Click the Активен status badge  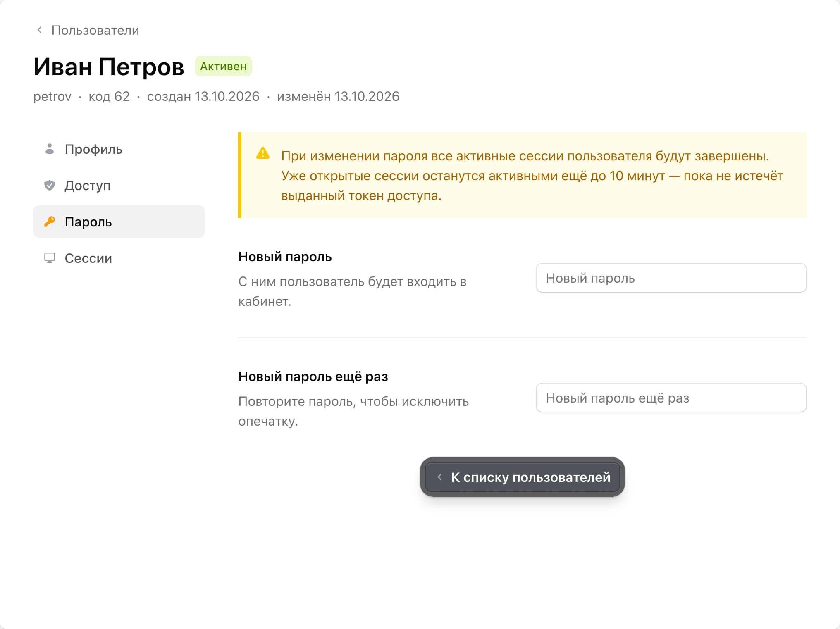pyautogui.click(x=223, y=66)
